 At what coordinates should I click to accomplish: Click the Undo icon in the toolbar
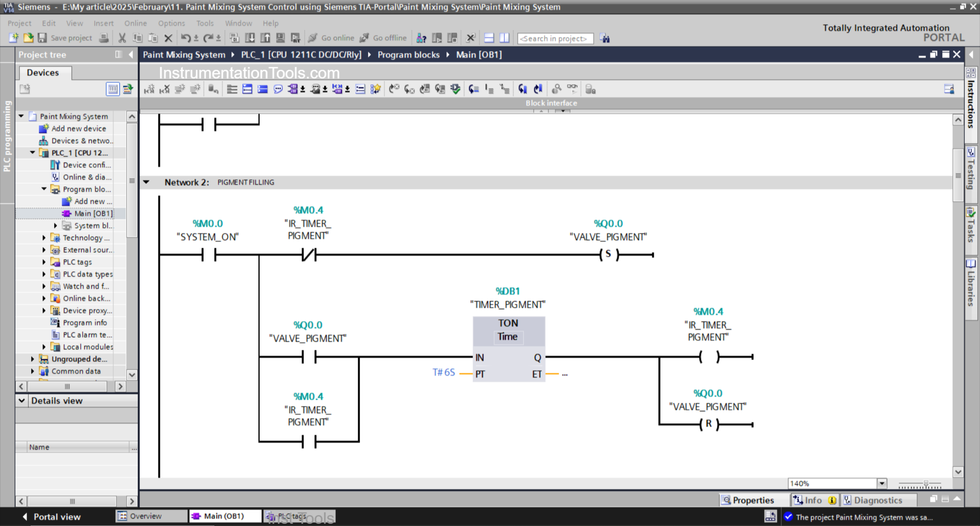coord(186,38)
